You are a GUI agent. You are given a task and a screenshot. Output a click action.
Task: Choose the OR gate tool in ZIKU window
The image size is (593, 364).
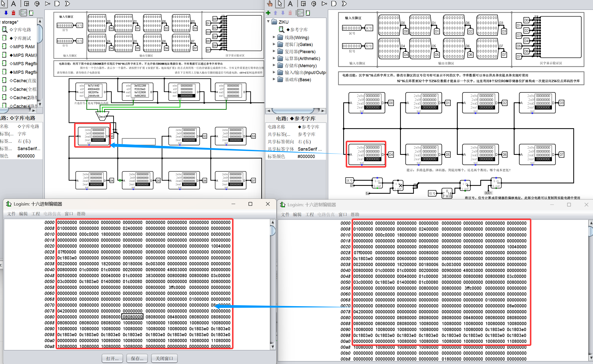(x=344, y=4)
